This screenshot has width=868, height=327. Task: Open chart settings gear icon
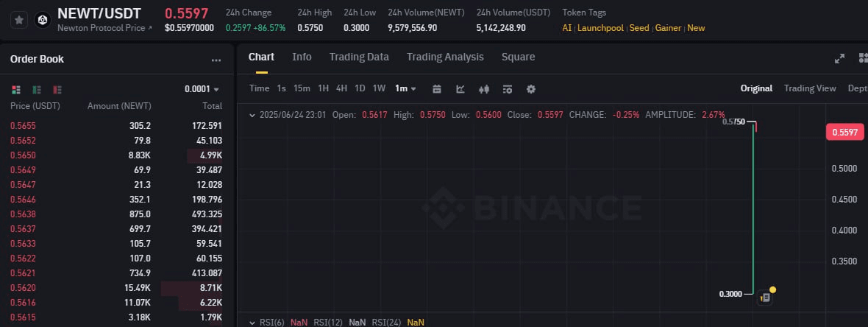point(531,88)
